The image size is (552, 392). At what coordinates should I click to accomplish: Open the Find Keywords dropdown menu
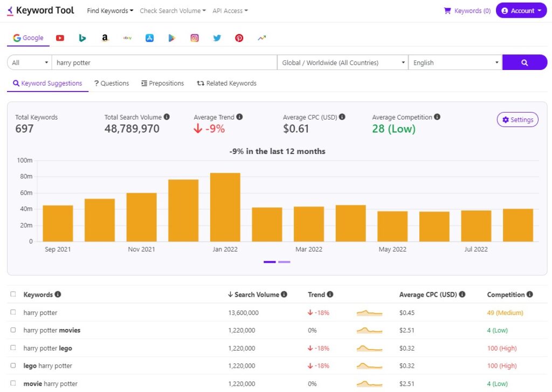pos(110,11)
